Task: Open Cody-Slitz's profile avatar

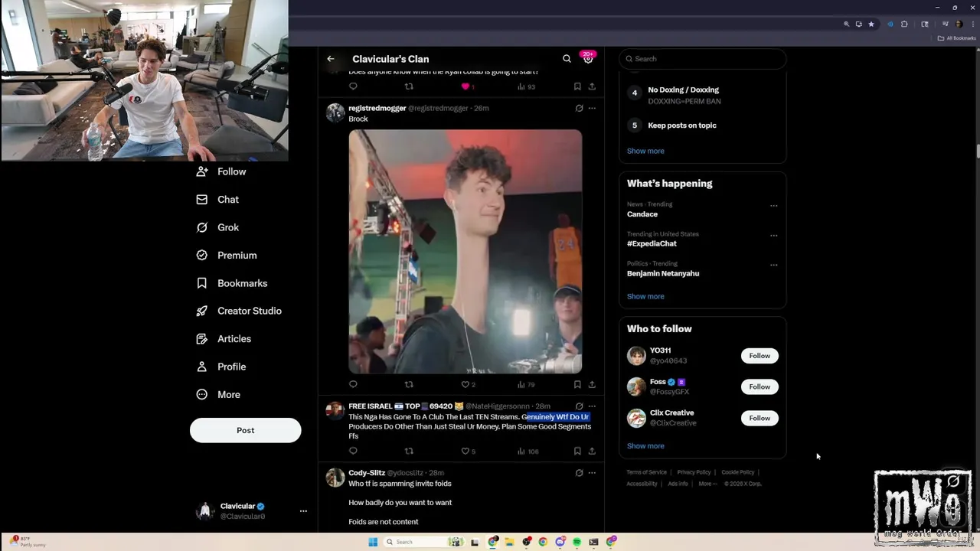Action: coord(335,478)
